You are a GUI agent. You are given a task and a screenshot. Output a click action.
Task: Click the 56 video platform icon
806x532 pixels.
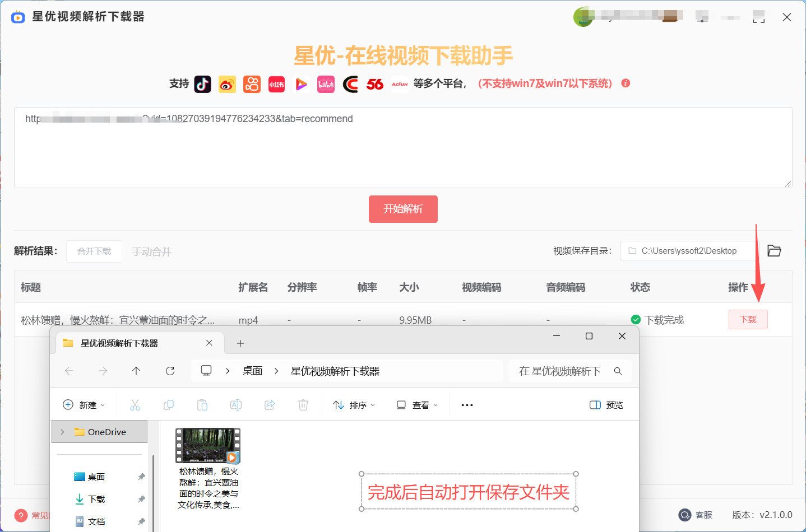(375, 84)
